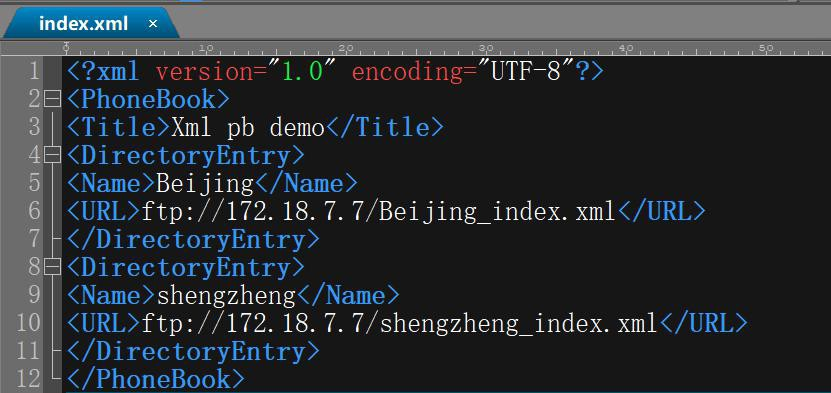Screen dimensions: 831x393
Task: Select line number 11 in gutter
Action: (28, 351)
